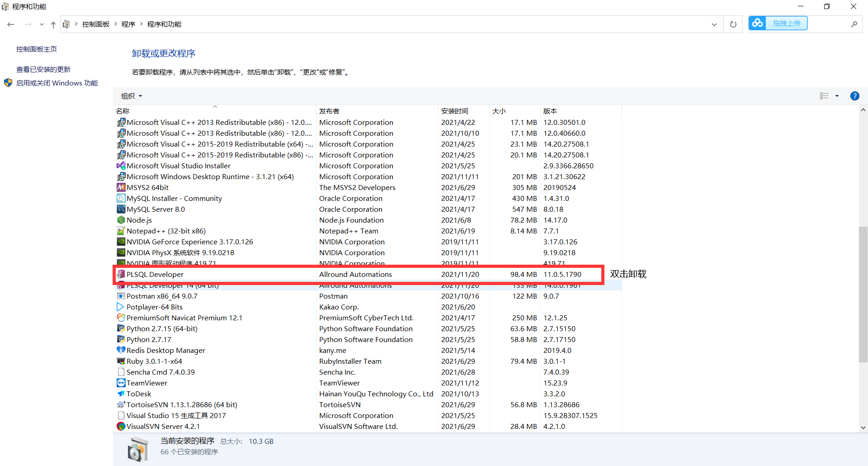Viewport: 868px width, 466px height.
Task: Click the search magnifier icon
Action: click(854, 24)
